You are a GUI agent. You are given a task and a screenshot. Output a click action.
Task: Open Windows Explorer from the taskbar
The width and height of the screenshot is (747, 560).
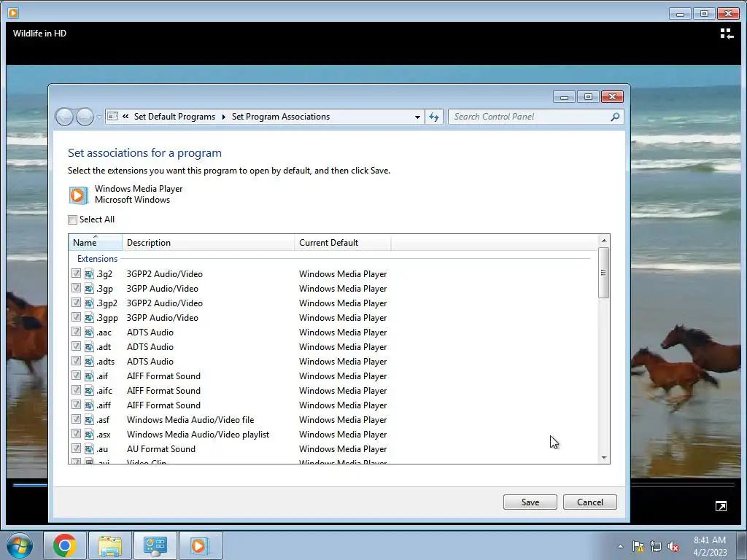[110, 545]
